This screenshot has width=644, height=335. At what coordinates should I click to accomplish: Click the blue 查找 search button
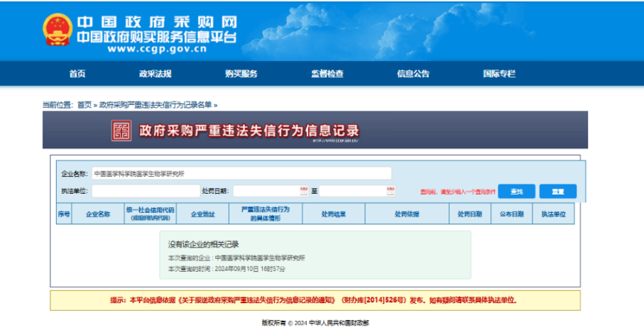pyautogui.click(x=517, y=192)
